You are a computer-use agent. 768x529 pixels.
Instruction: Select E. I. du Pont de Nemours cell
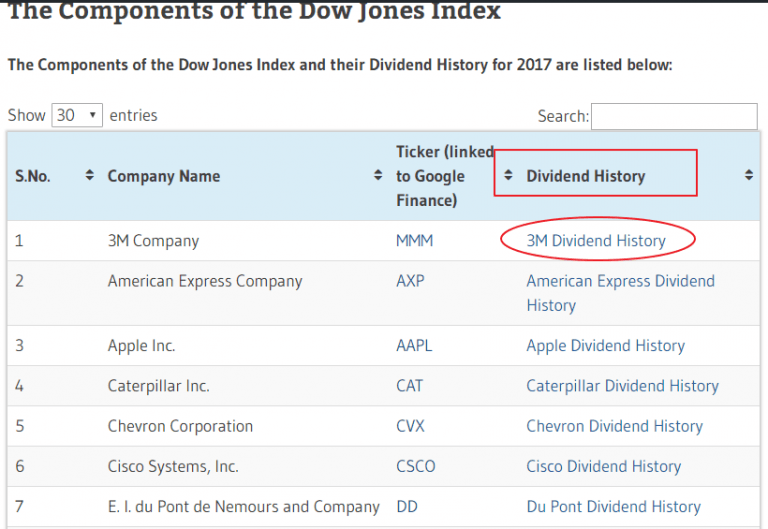(x=243, y=506)
